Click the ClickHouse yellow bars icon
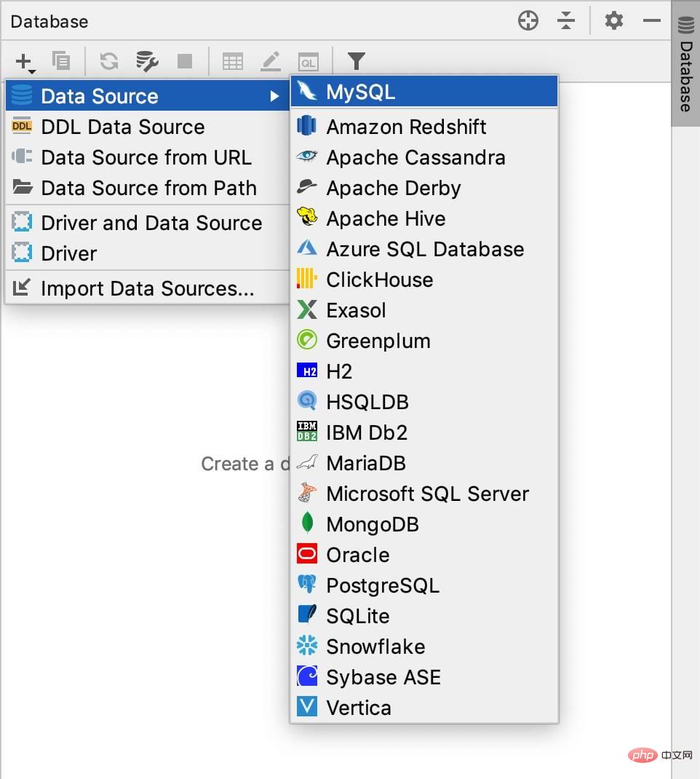This screenshot has width=700, height=779. 306,278
